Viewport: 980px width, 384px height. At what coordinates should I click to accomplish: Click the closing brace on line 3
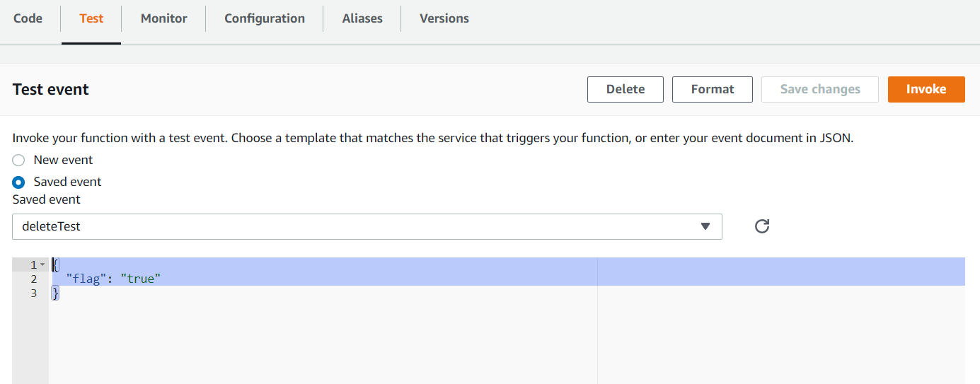tap(55, 293)
